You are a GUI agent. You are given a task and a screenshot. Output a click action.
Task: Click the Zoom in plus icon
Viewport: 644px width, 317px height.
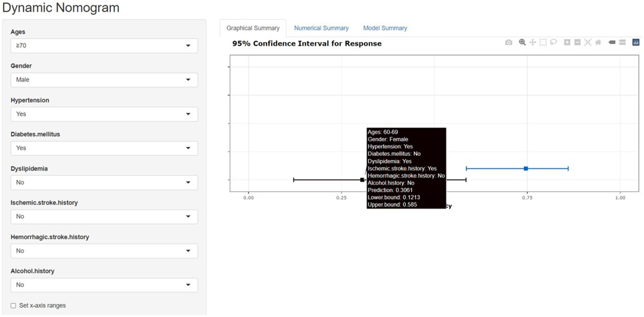pos(567,42)
